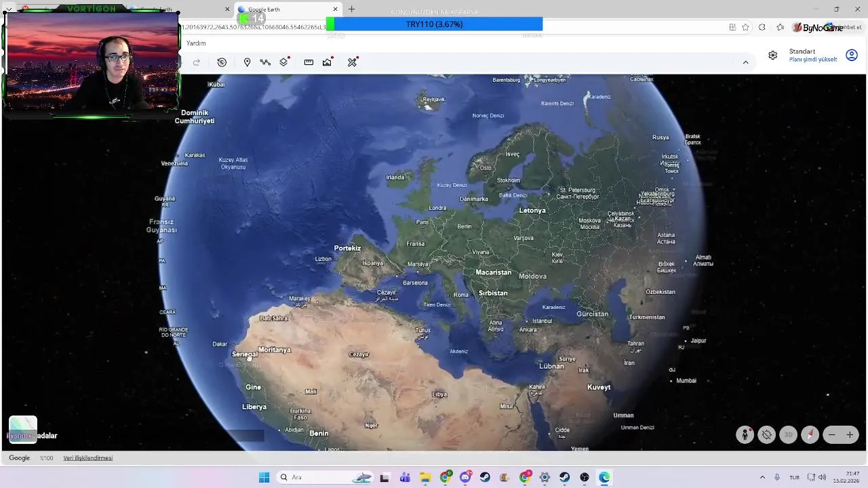The width and height of the screenshot is (868, 488).
Task: Activate Street View pegman button
Action: point(745,435)
